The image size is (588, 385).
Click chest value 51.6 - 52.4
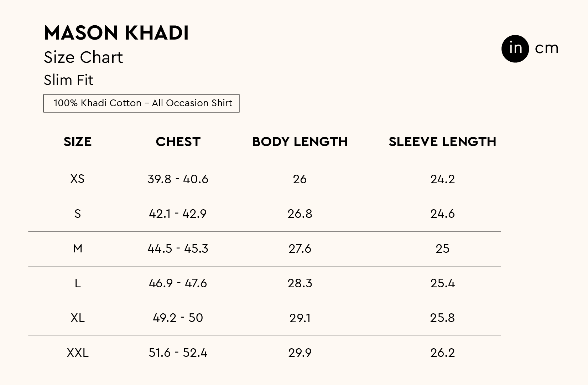[x=178, y=353]
